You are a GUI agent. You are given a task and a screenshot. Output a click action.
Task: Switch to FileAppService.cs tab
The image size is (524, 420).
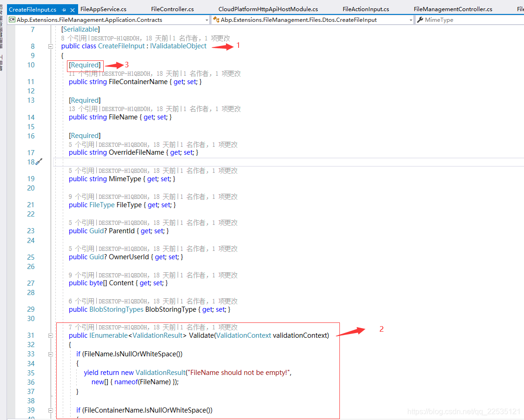coord(103,9)
